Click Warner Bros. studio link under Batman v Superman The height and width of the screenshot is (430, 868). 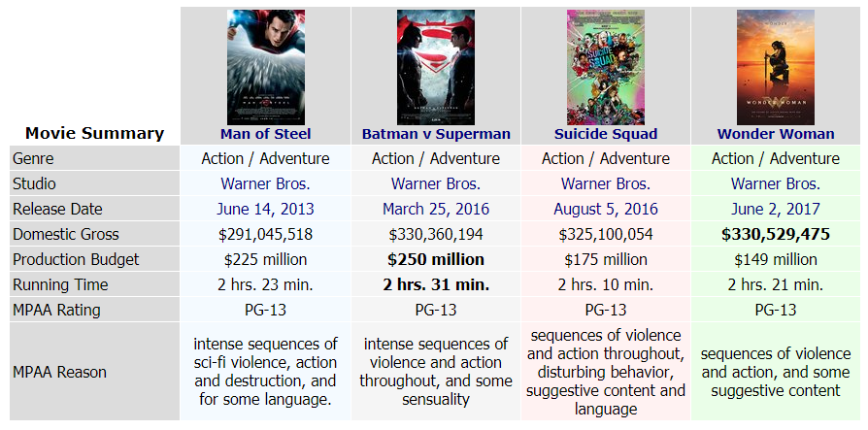tap(436, 183)
